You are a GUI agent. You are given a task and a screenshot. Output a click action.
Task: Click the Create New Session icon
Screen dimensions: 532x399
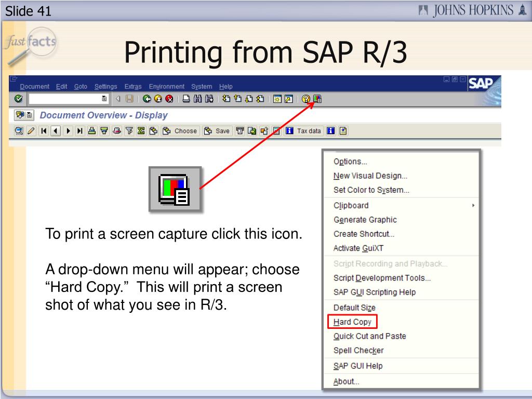click(277, 99)
